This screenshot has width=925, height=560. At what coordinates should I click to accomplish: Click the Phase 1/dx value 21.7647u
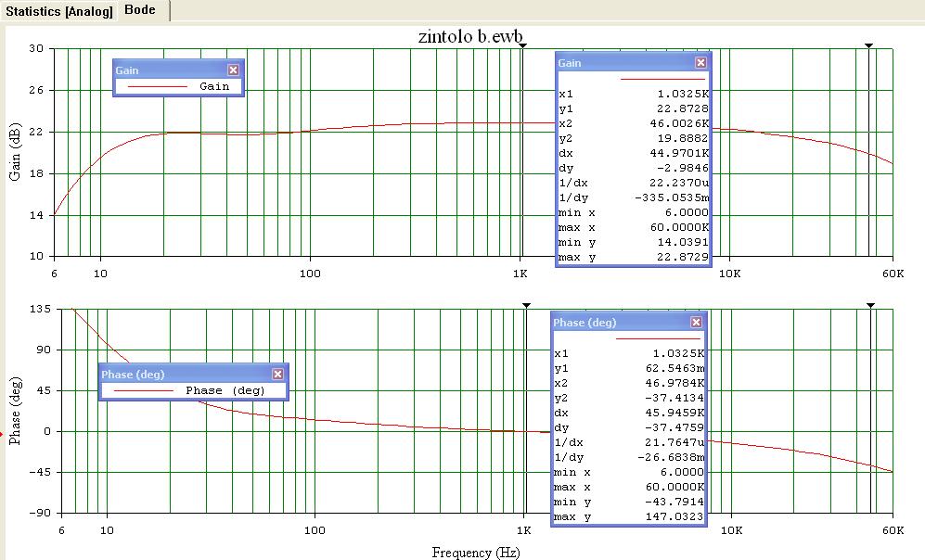[674, 442]
